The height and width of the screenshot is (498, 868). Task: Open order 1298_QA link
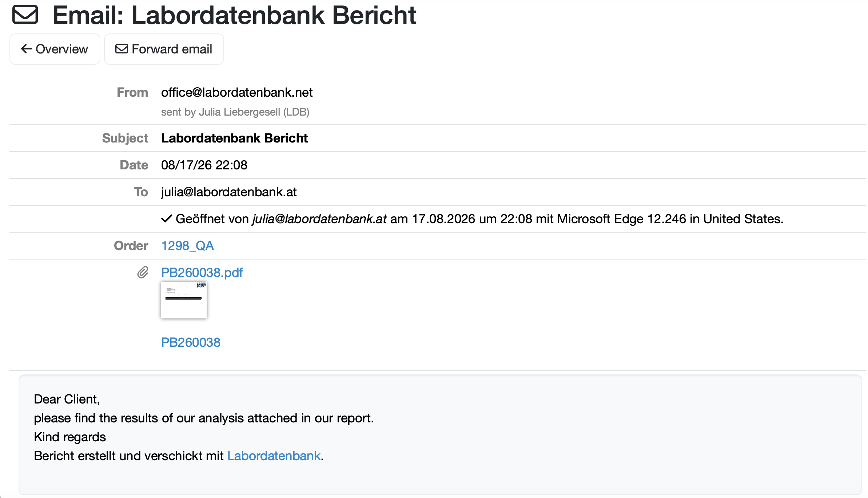(x=187, y=246)
